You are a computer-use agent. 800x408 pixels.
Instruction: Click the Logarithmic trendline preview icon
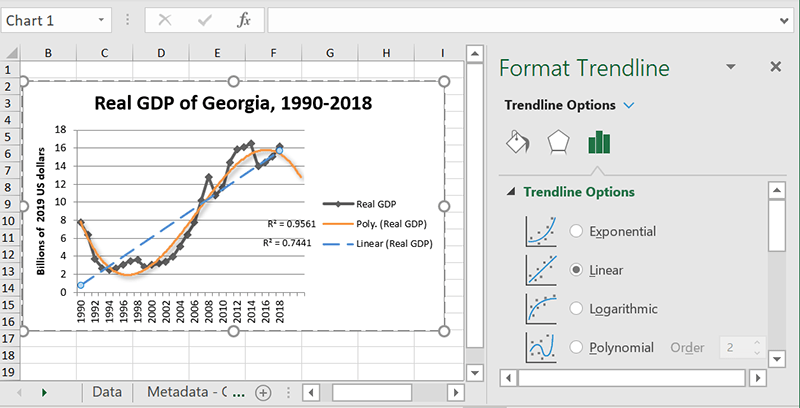pyautogui.click(x=541, y=309)
